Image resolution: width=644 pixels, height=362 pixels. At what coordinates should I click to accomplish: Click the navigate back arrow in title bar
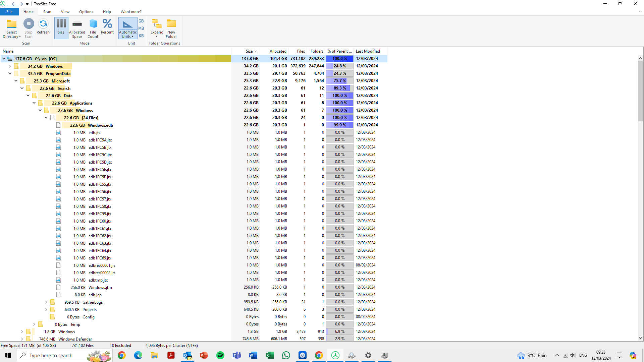pos(14,4)
